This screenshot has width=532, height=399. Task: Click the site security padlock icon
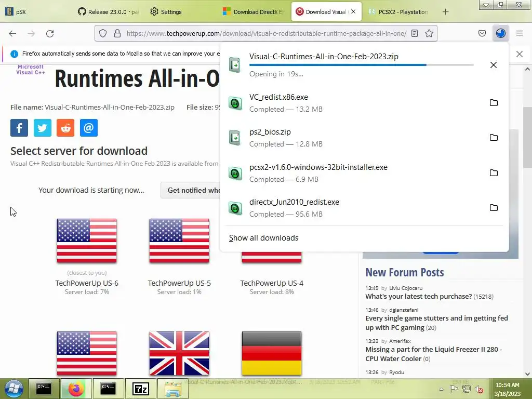[x=117, y=33]
